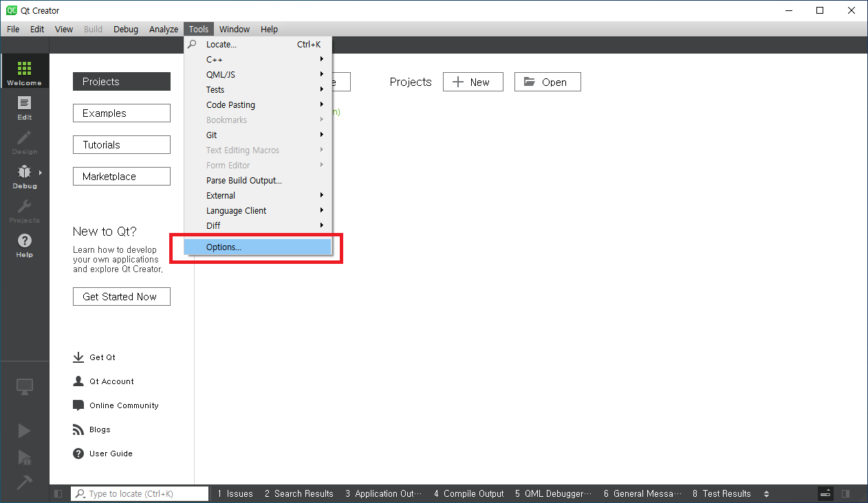
Task: Click the progress details toggle icon
Action: point(826,493)
